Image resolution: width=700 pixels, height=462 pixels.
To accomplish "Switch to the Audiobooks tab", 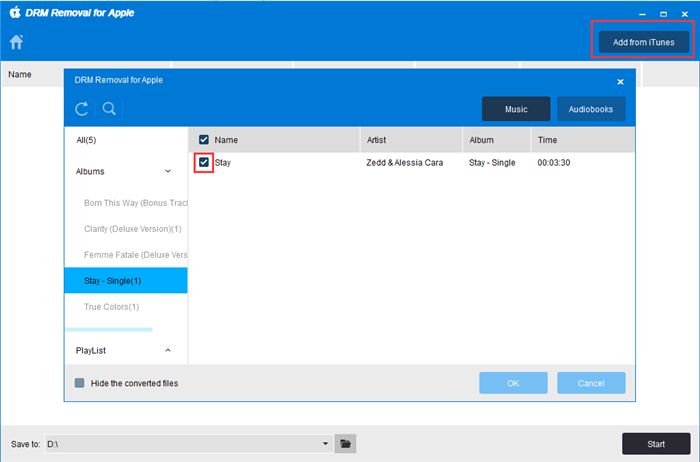I will click(591, 109).
